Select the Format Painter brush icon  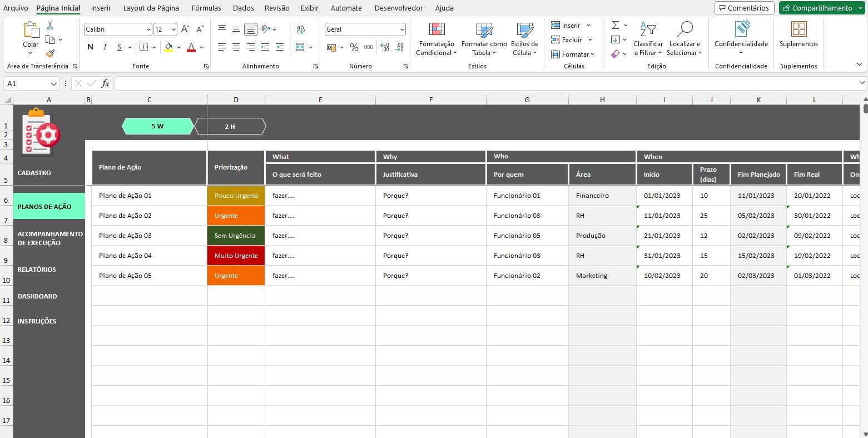50,53
